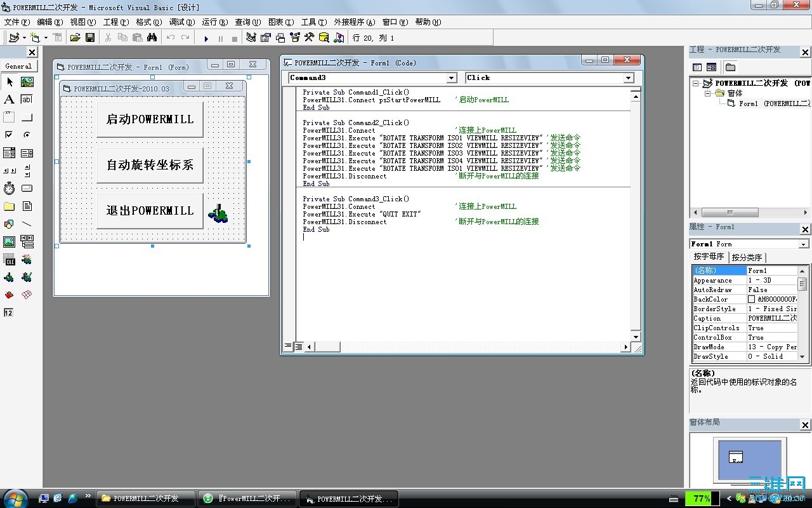The height and width of the screenshot is (508, 812).
Task: Select Form1 in the project tree
Action: (769, 104)
